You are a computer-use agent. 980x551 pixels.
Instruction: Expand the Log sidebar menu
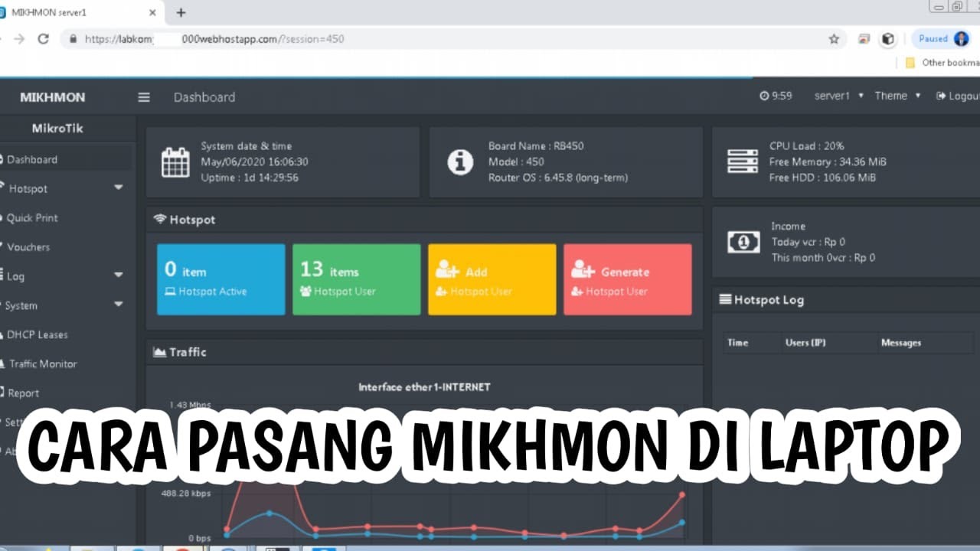point(65,275)
